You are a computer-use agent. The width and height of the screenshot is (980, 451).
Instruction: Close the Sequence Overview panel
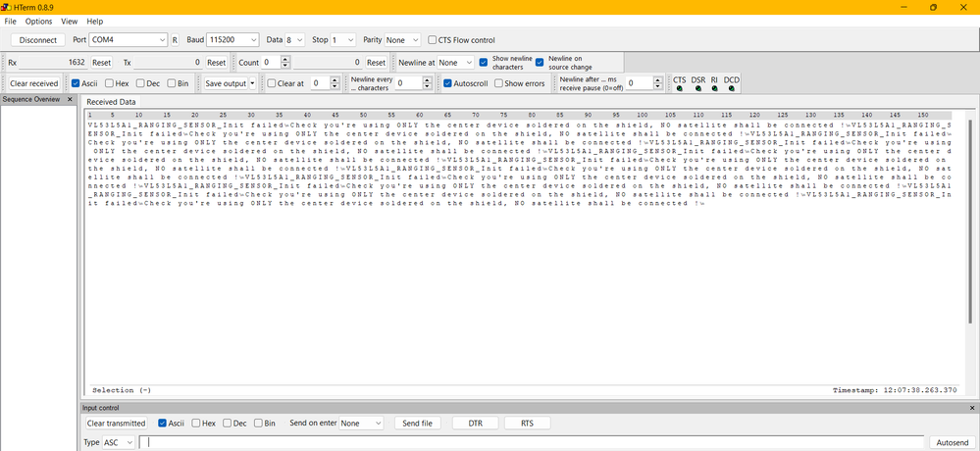tap(70, 99)
